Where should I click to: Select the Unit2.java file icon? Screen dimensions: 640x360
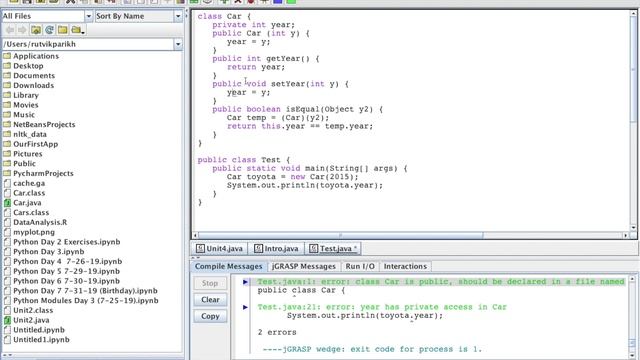click(x=7, y=320)
